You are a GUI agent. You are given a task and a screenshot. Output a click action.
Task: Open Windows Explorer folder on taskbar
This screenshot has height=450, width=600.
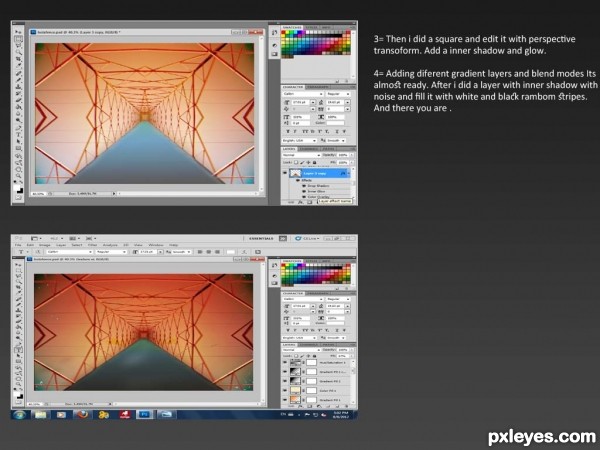point(41,414)
